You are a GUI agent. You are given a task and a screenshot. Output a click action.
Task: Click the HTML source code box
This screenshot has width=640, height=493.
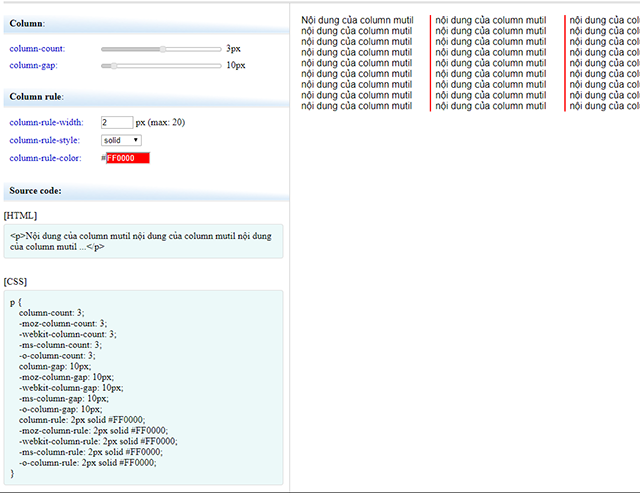(143, 241)
